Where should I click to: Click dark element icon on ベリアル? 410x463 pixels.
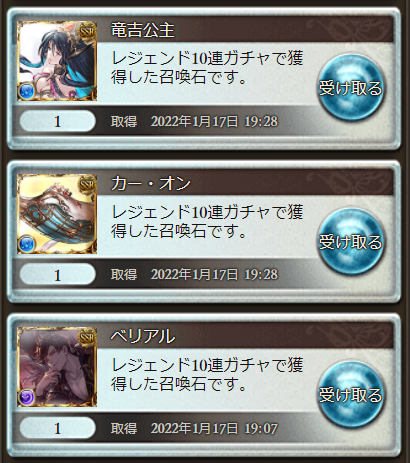(26, 398)
